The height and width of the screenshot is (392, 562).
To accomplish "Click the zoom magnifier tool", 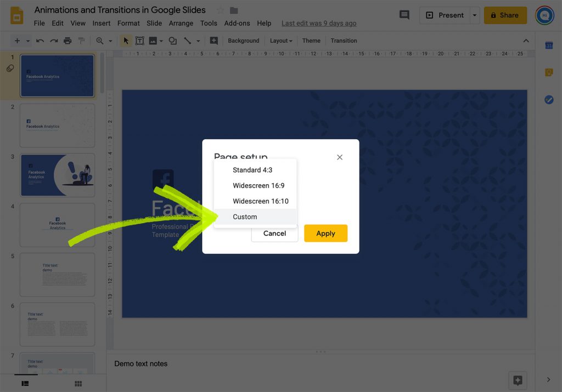I will pyautogui.click(x=100, y=41).
